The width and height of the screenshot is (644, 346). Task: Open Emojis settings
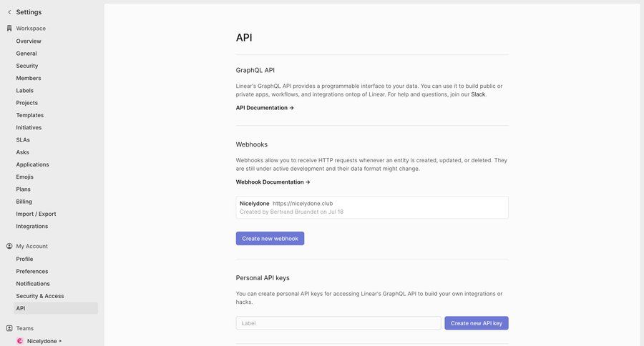coord(24,177)
